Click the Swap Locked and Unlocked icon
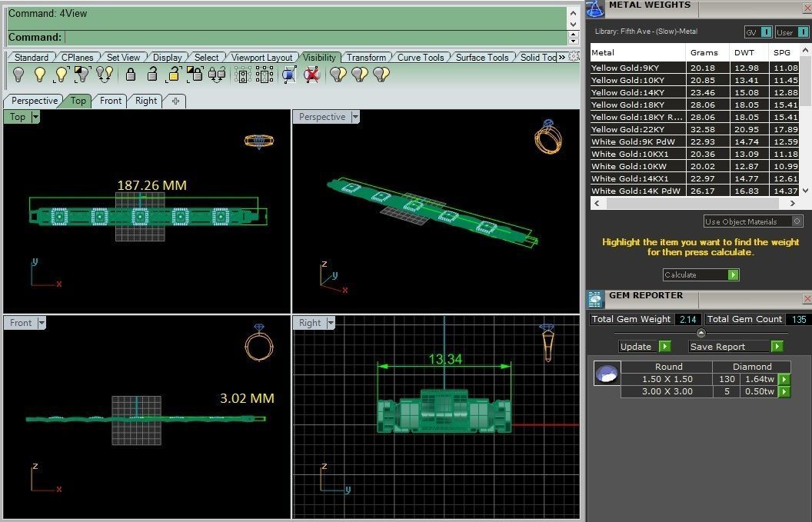Image resolution: width=812 pixels, height=522 pixels. 217,75
